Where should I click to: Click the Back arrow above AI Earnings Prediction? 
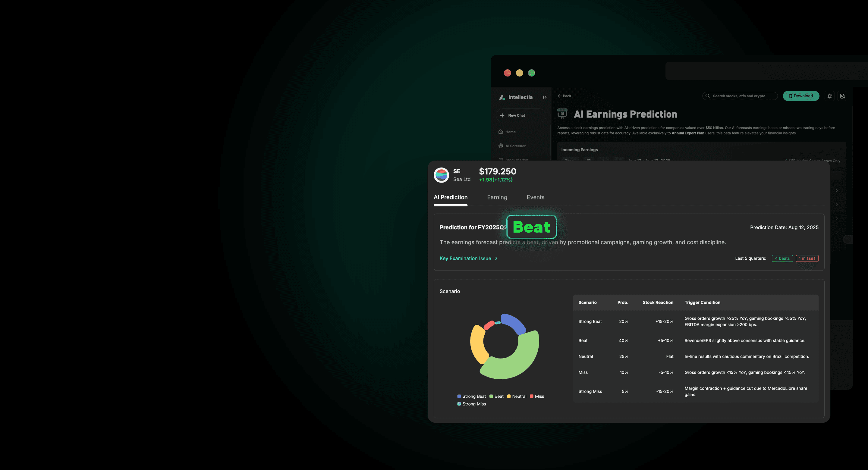coord(562,96)
